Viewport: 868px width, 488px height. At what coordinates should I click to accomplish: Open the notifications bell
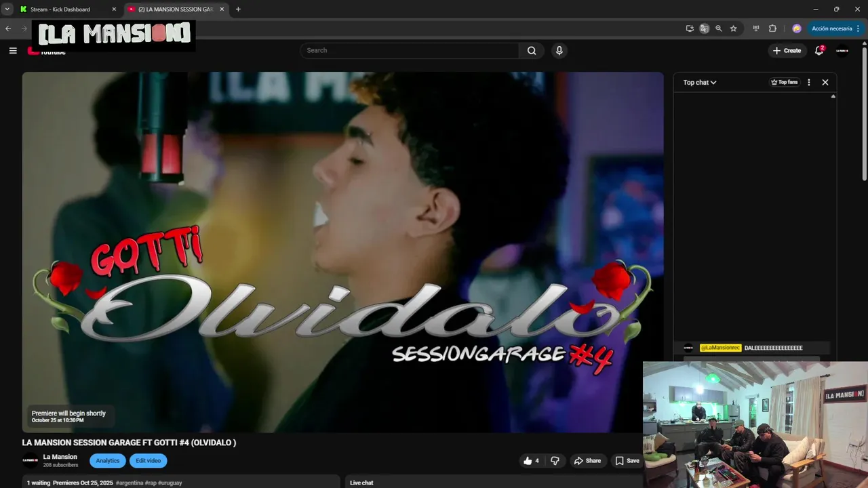click(819, 51)
